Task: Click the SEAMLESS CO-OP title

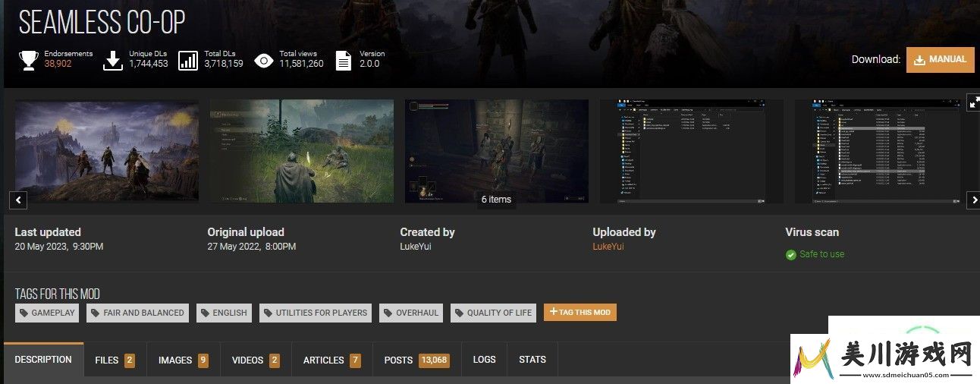Action: click(102, 23)
